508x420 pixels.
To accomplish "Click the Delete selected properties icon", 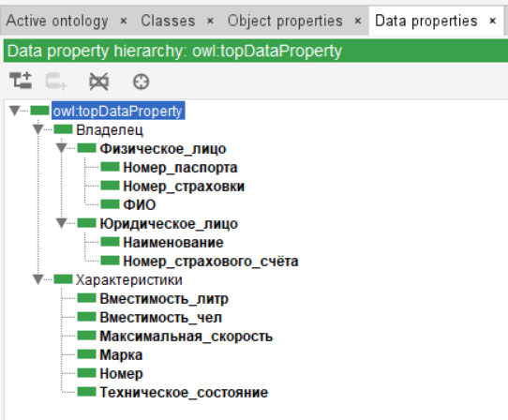I will click(98, 82).
